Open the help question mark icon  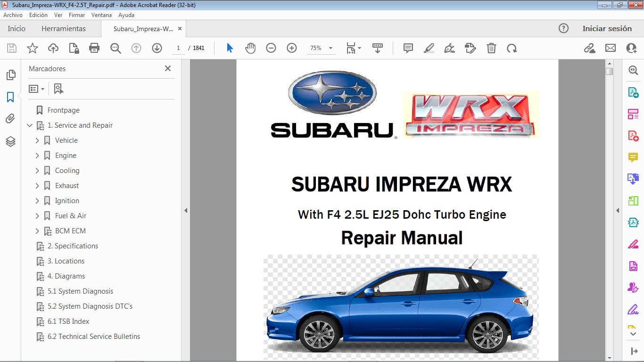click(563, 29)
